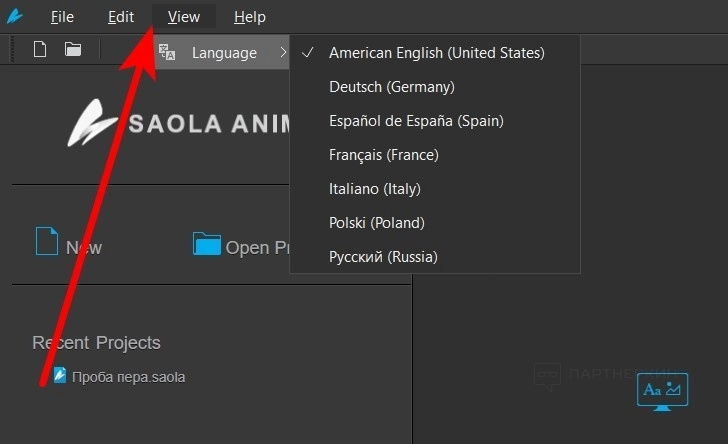
Task: Open the File menu
Action: (x=62, y=17)
